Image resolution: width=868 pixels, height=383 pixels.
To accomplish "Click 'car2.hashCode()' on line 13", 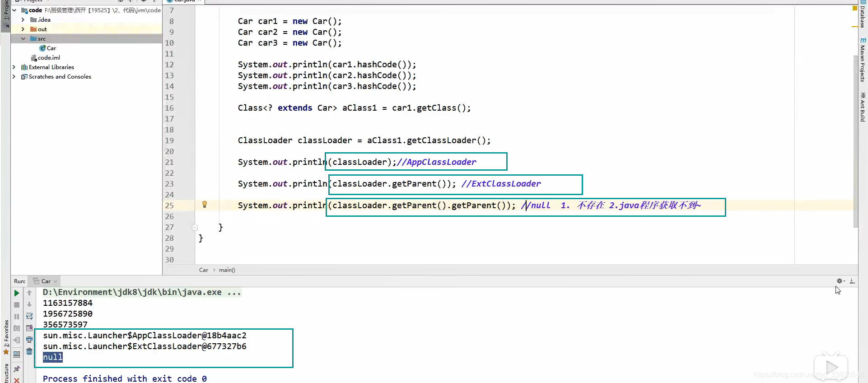I will pos(369,75).
